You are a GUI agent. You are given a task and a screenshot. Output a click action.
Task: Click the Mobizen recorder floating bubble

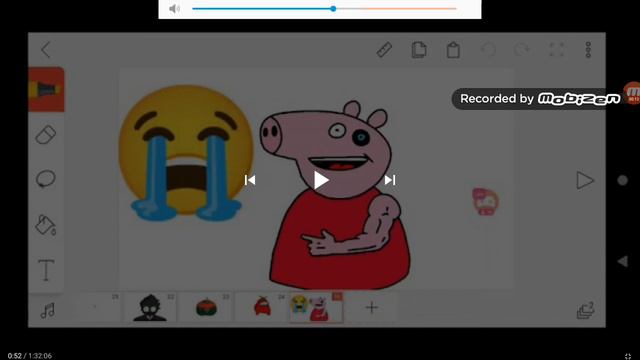pyautogui.click(x=632, y=93)
